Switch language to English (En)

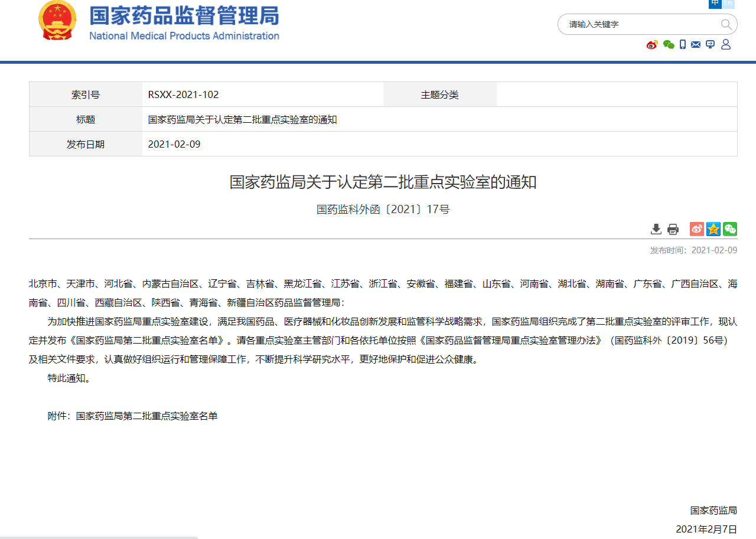pos(729,4)
